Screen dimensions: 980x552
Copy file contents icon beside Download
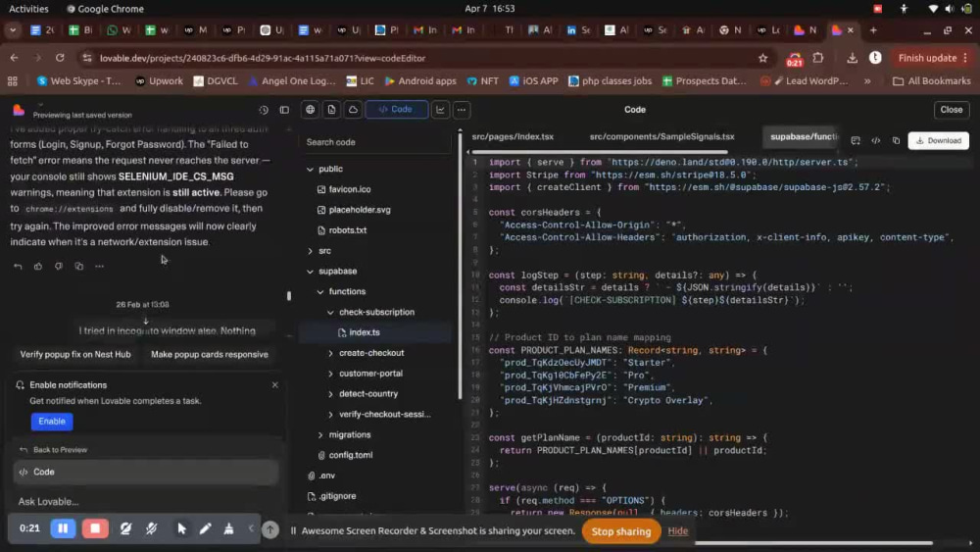[896, 140]
